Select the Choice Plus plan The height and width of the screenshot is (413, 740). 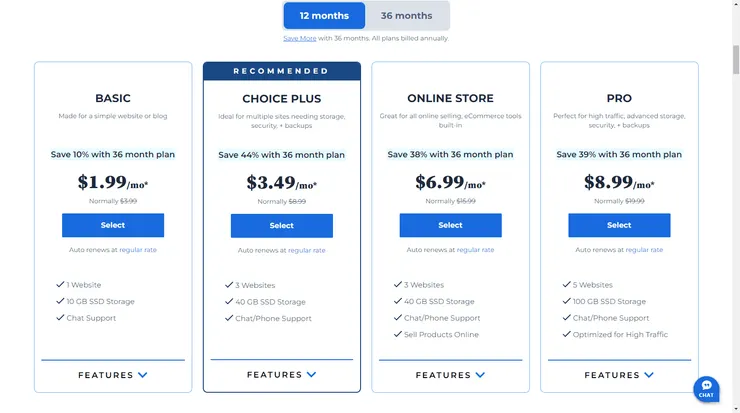point(281,226)
